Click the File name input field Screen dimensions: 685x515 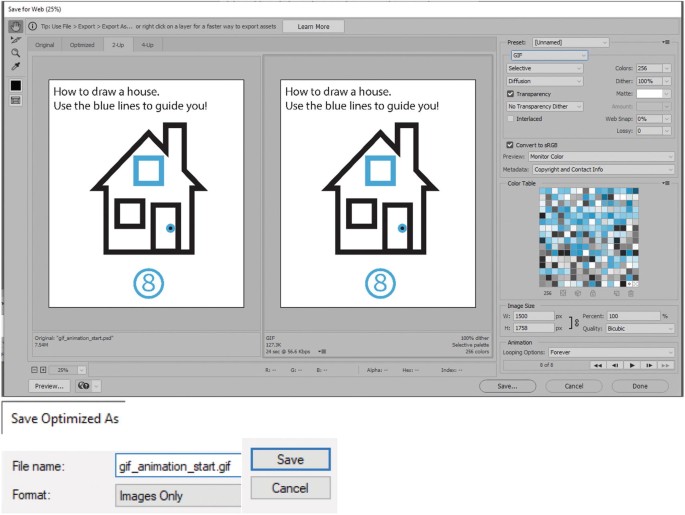(178, 466)
